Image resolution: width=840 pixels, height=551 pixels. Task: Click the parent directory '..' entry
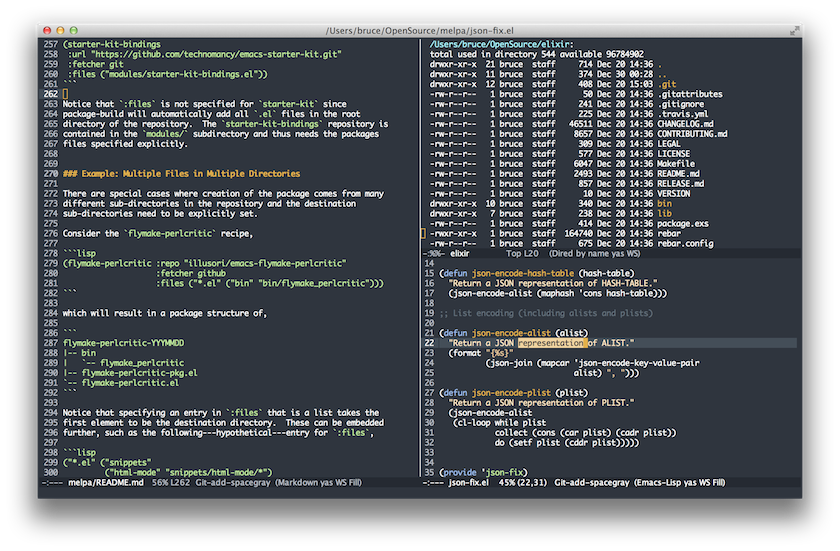[x=662, y=74]
